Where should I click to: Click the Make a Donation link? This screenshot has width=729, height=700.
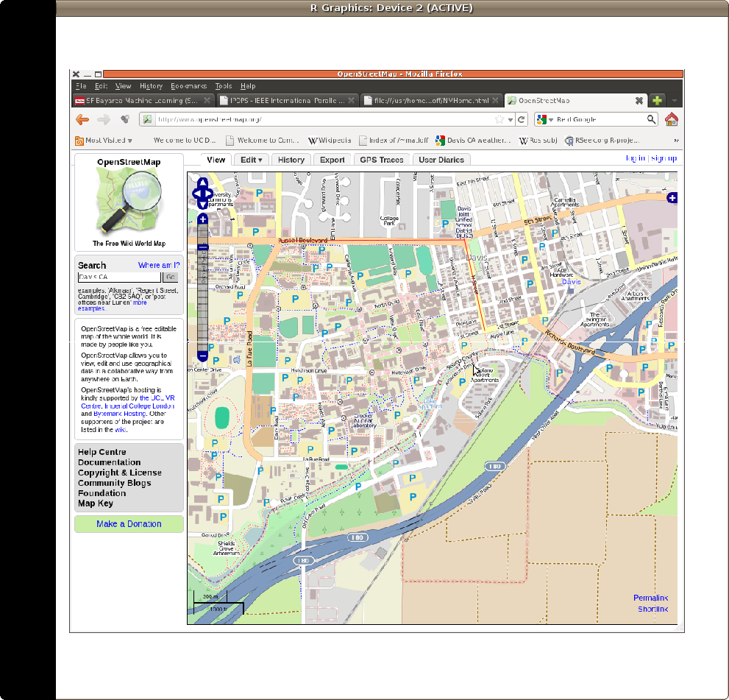point(129,524)
